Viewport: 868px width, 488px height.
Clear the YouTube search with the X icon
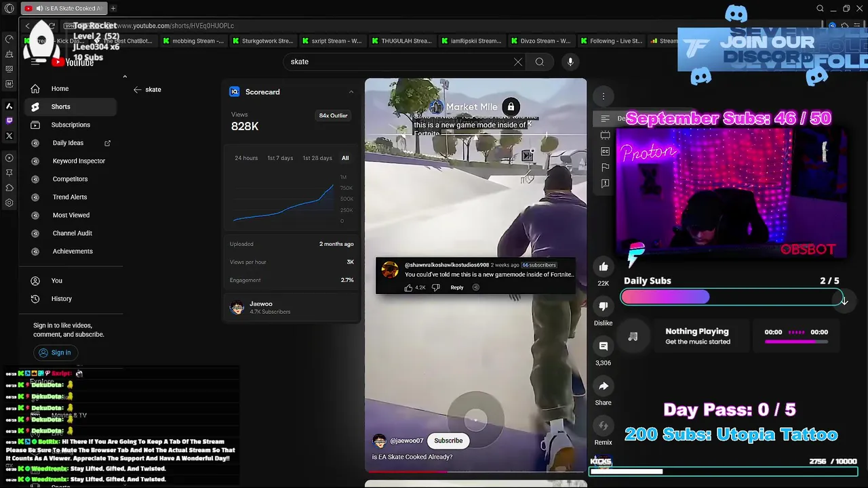pos(518,62)
